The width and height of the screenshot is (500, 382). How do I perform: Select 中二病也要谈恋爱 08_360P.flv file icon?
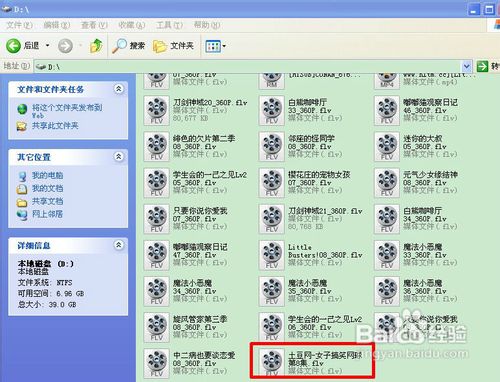[x=156, y=363]
